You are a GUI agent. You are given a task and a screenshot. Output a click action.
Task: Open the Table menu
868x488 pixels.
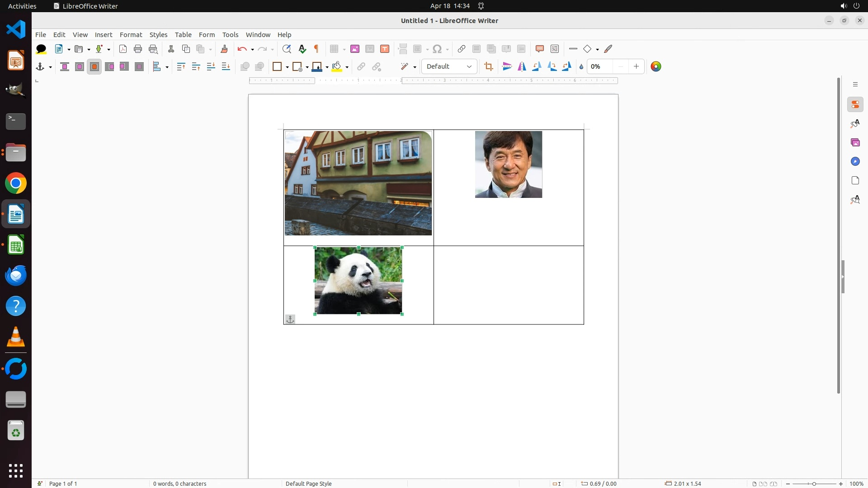pos(183,34)
